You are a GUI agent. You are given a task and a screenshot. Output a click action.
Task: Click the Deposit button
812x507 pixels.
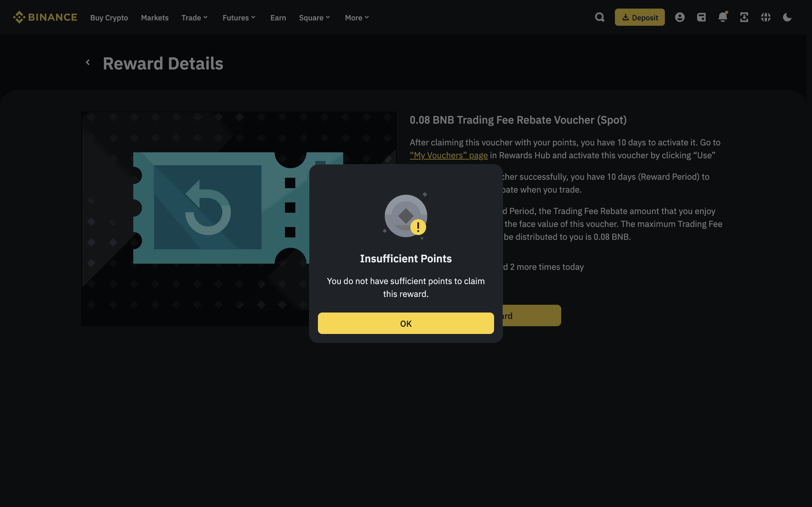point(640,17)
